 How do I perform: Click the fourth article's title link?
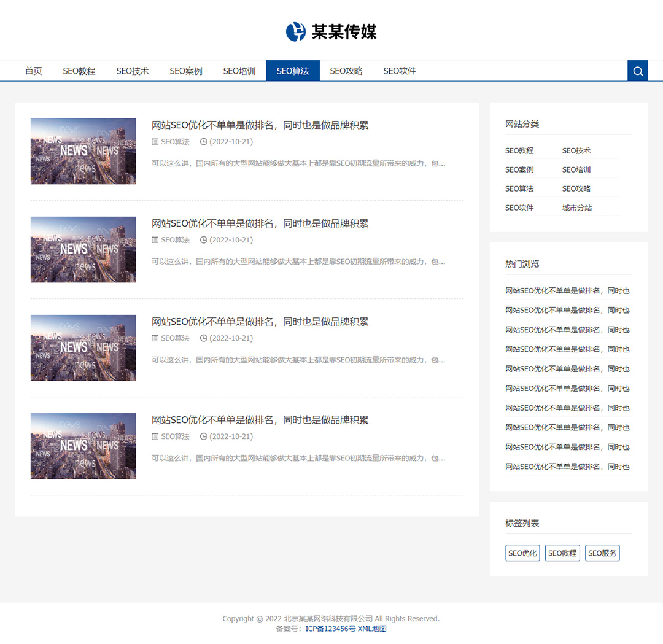click(260, 420)
